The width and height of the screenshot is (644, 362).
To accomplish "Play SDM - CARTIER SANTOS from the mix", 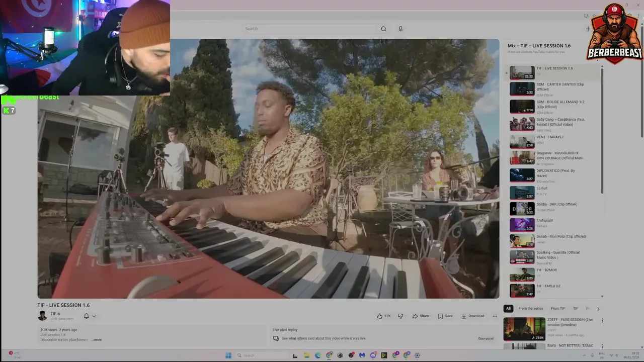I will (553, 89).
